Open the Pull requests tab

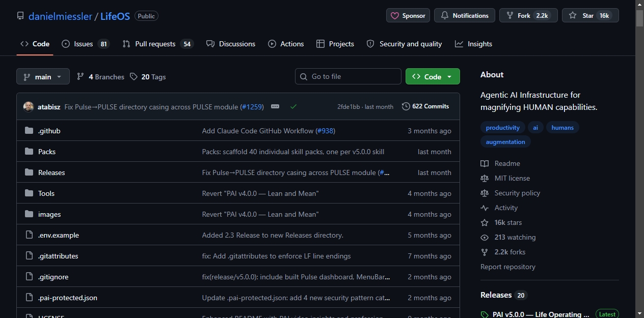click(158, 44)
